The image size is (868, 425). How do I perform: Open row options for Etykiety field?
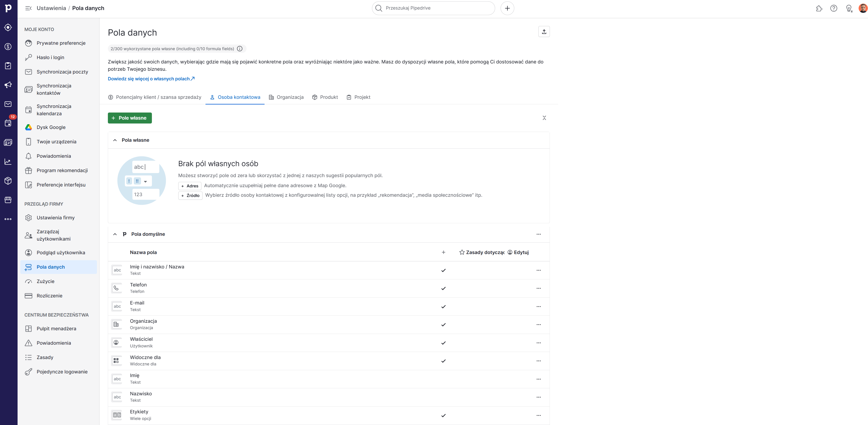tap(538, 415)
